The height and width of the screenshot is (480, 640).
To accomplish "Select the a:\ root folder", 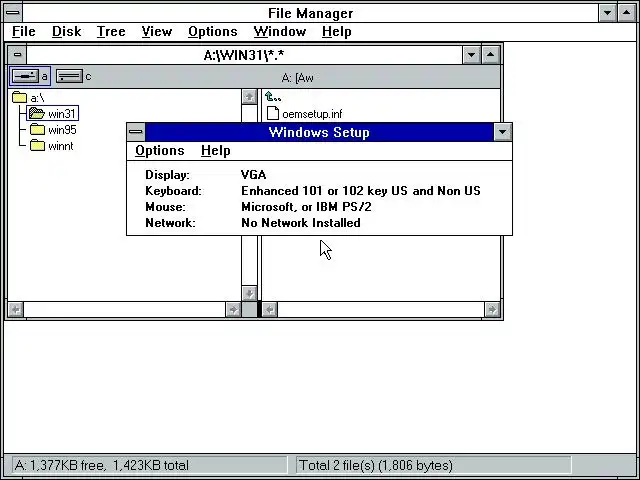I will (x=28, y=98).
